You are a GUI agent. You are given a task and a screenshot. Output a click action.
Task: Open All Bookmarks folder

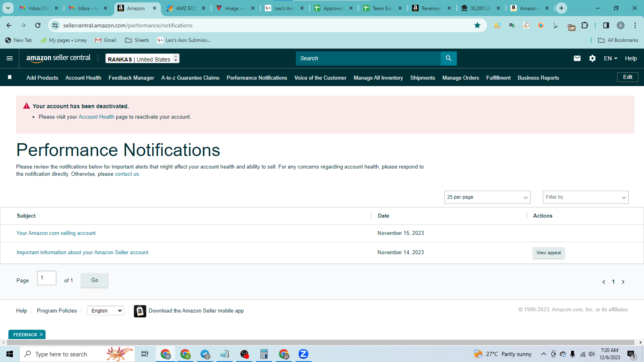(618, 40)
